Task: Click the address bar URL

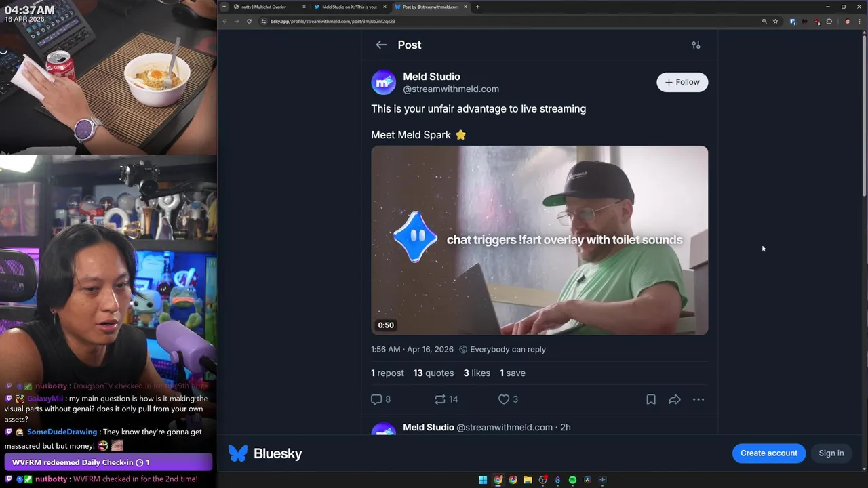Action: pos(332,21)
